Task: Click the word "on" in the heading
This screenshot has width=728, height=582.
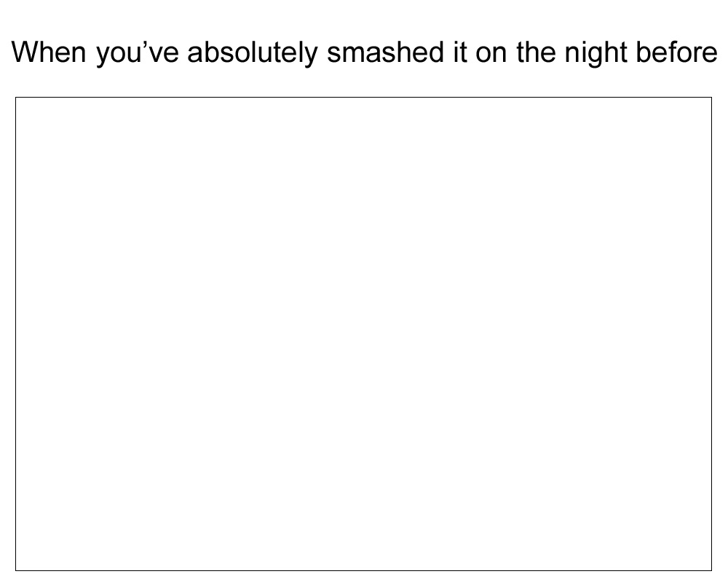Action: 491,55
